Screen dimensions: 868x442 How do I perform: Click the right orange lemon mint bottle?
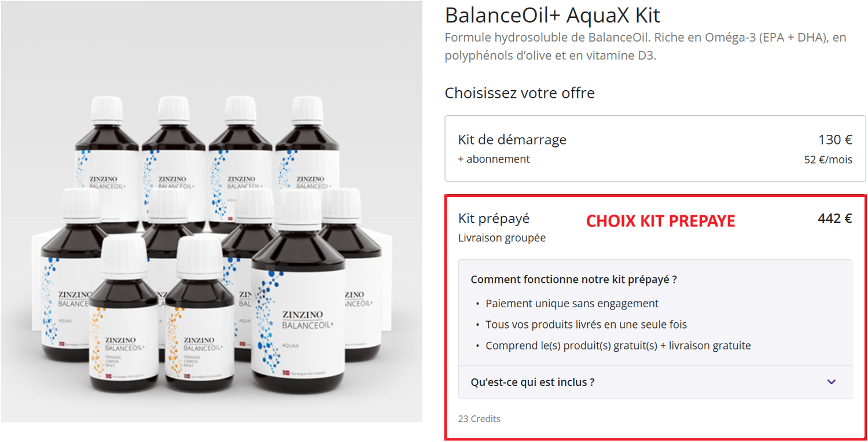[200, 314]
